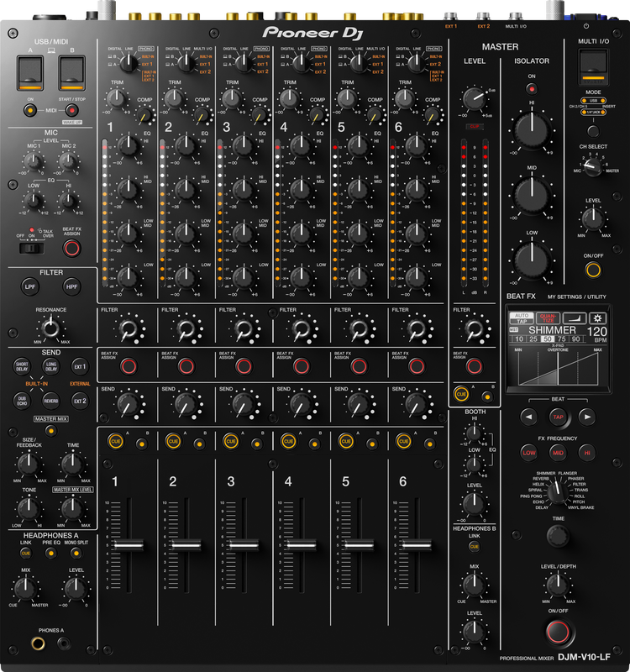
Task: Enable the Master Isolator ON button
Action: tap(532, 87)
